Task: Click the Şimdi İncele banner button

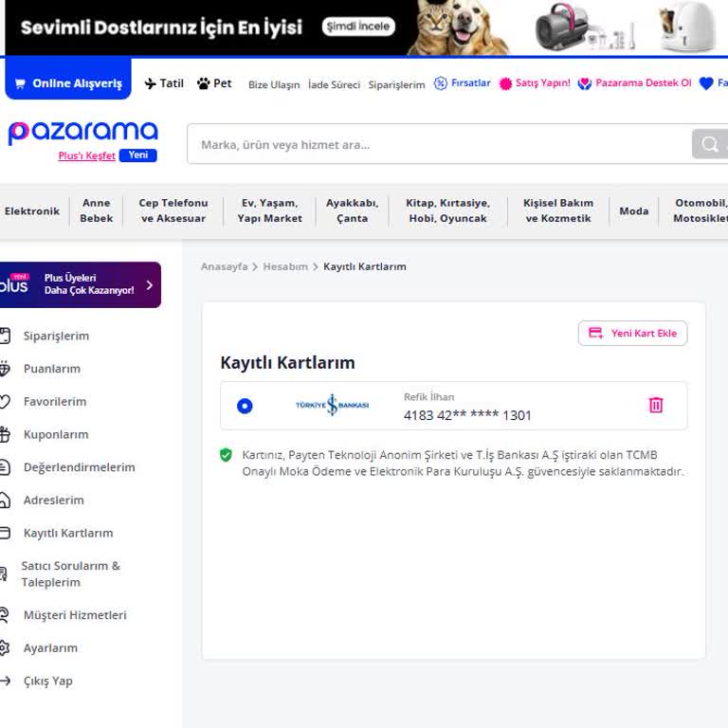Action: click(x=358, y=27)
